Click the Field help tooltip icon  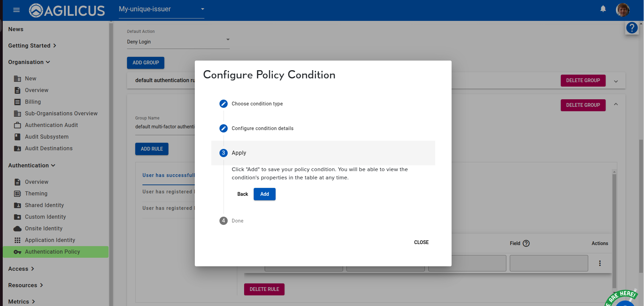[x=526, y=243]
